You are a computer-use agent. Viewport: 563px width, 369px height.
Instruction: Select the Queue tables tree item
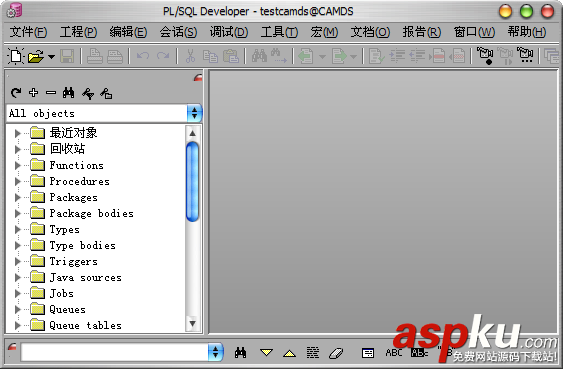pyautogui.click(x=85, y=325)
